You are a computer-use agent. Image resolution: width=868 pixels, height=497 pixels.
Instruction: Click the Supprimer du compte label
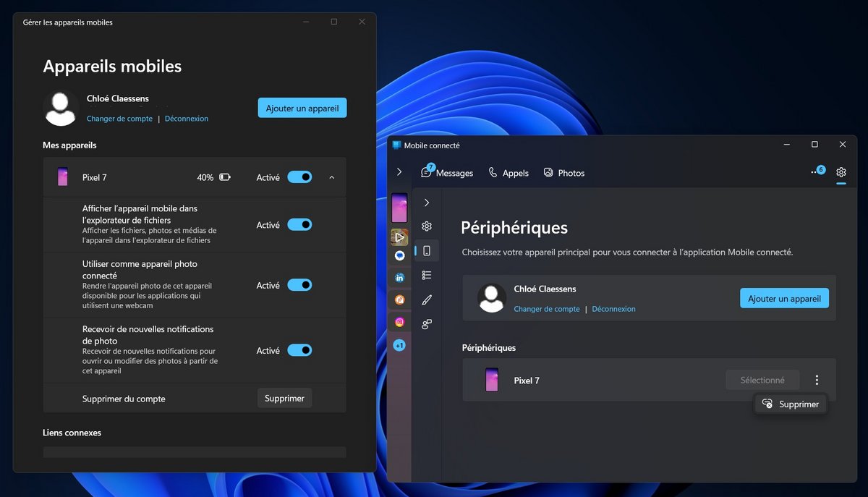pos(124,399)
